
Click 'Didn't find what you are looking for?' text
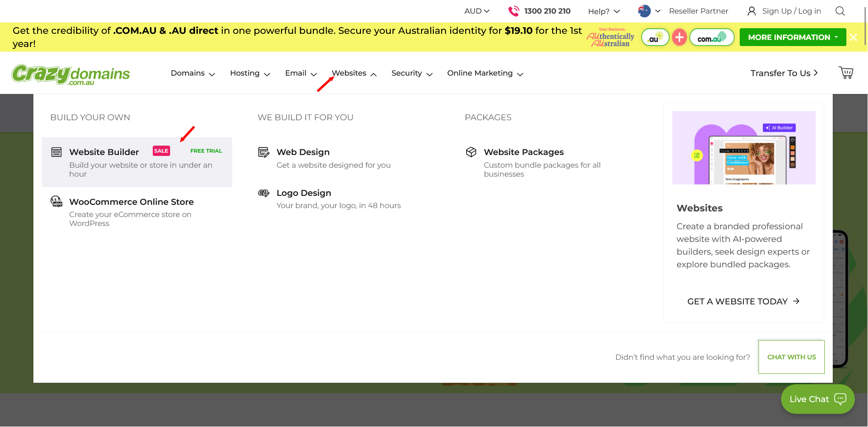(x=682, y=357)
